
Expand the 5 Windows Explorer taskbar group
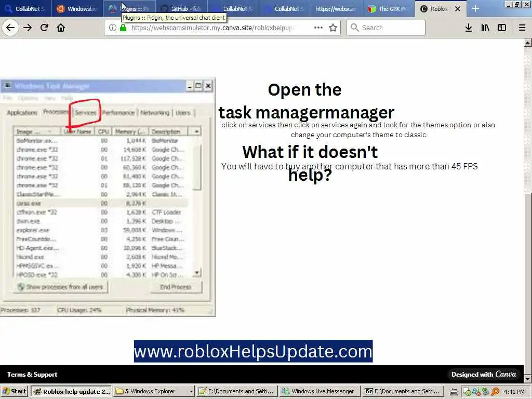coord(154,391)
